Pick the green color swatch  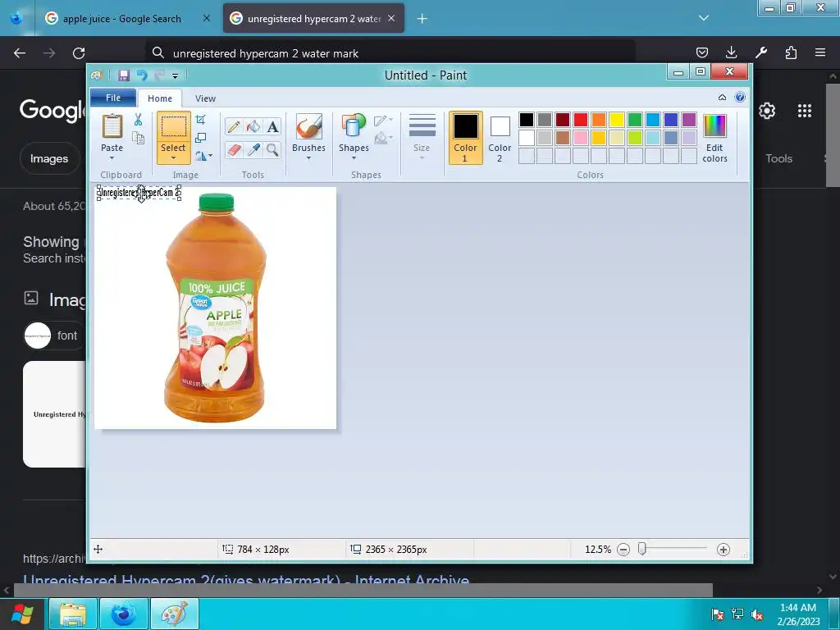[x=635, y=120]
